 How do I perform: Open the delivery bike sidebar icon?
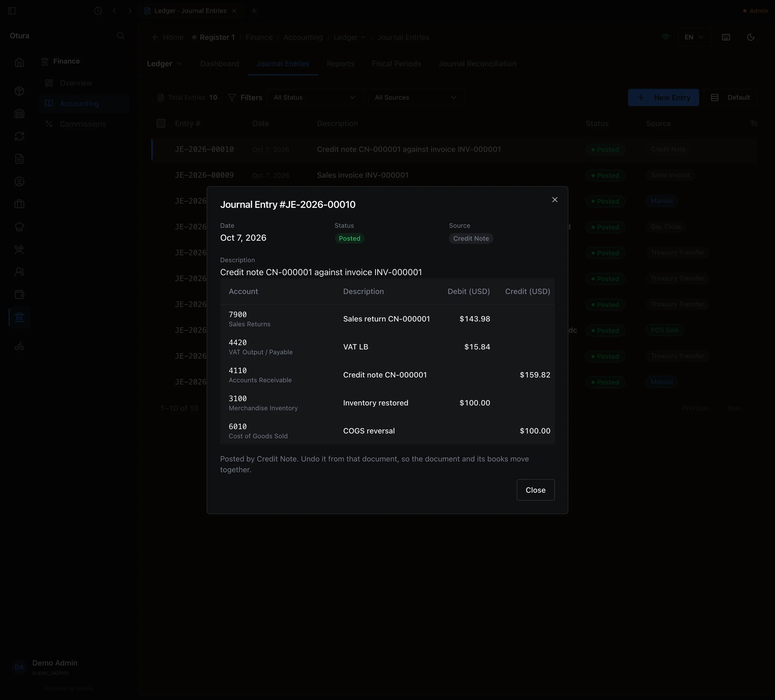(x=19, y=346)
